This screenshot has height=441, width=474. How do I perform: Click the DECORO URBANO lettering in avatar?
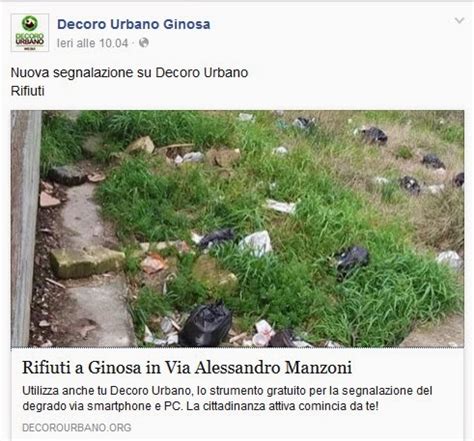30,39
